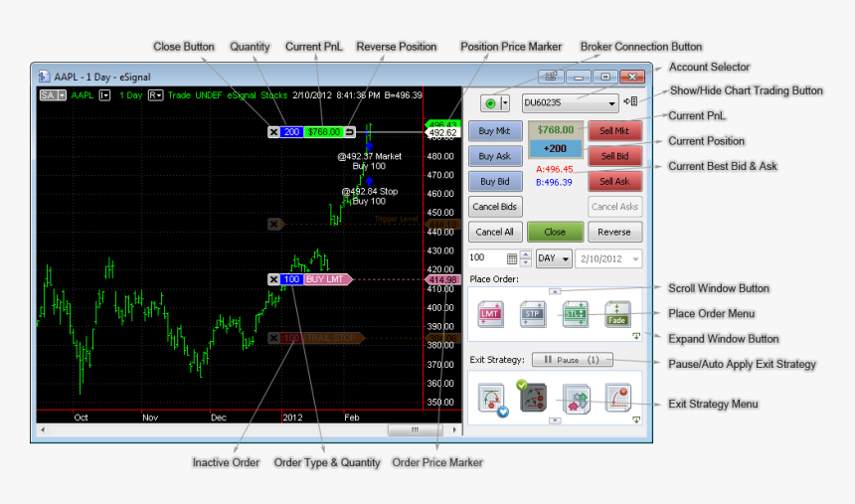Select the STP stop order icon
This screenshot has width=855, height=504.
(533, 314)
